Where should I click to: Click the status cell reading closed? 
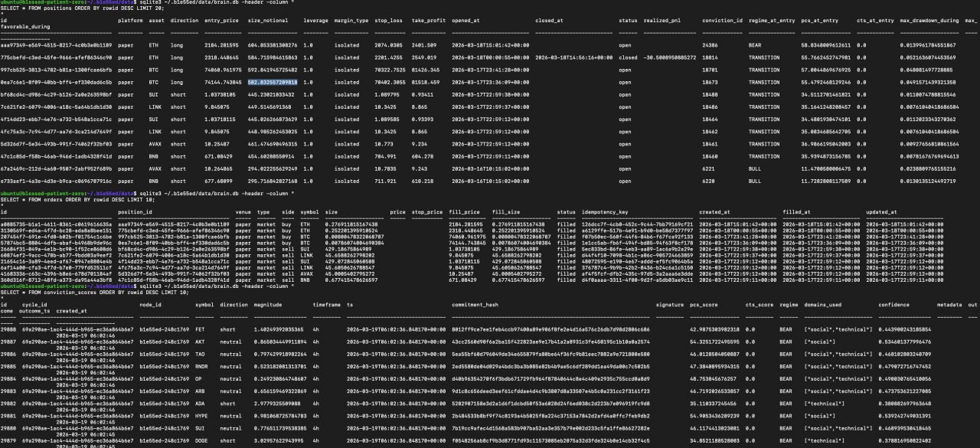point(628,57)
